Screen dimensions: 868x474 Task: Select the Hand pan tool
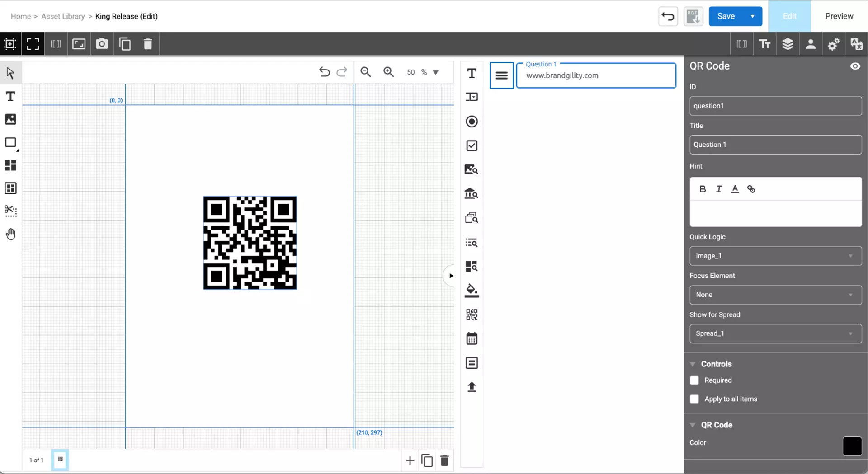10,234
